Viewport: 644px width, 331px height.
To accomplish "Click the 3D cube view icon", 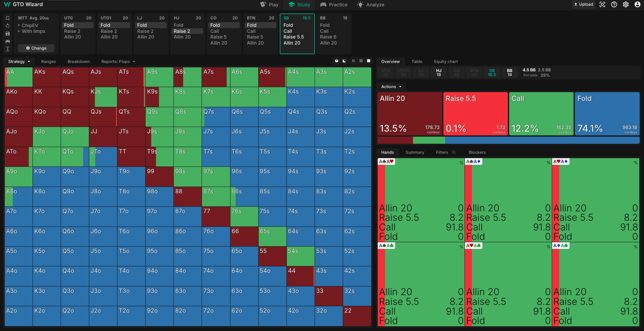I will [336, 61].
